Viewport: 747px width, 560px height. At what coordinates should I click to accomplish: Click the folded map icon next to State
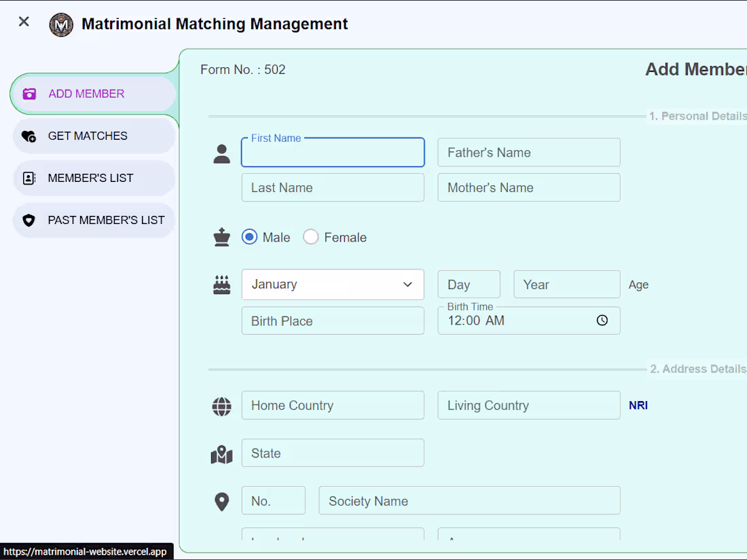point(221,453)
